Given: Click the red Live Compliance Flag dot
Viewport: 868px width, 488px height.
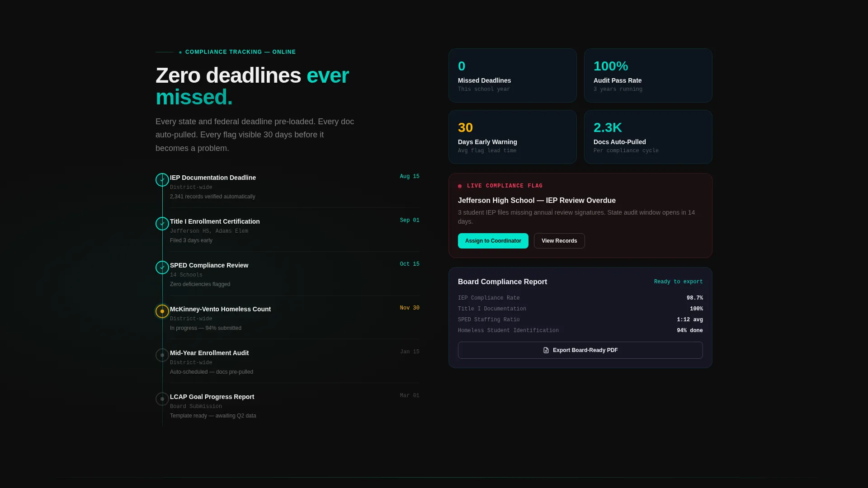Looking at the screenshot, I should (460, 186).
